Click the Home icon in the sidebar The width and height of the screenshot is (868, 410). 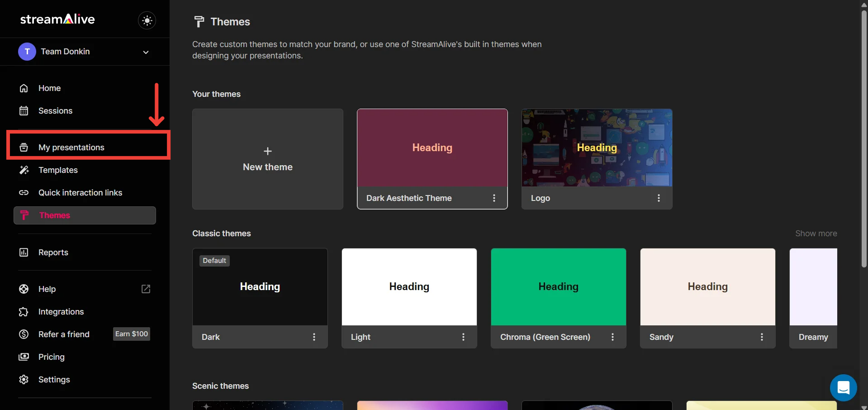point(24,88)
